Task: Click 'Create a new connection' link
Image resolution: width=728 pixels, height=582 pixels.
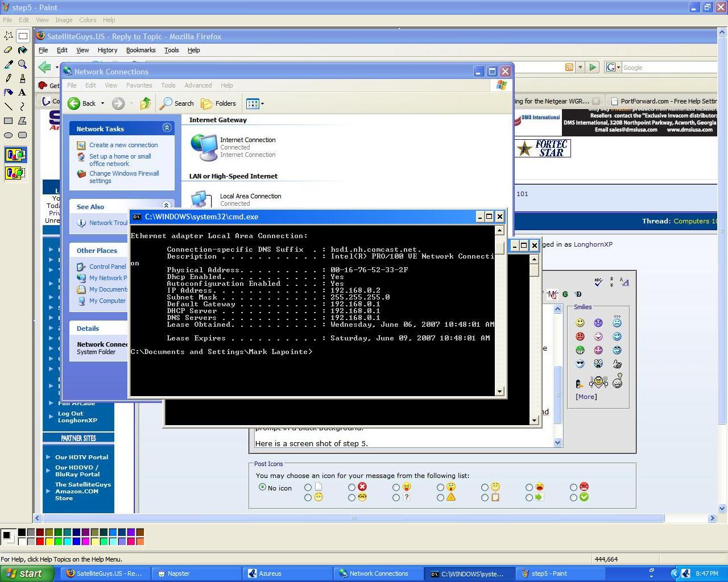Action: pos(123,145)
